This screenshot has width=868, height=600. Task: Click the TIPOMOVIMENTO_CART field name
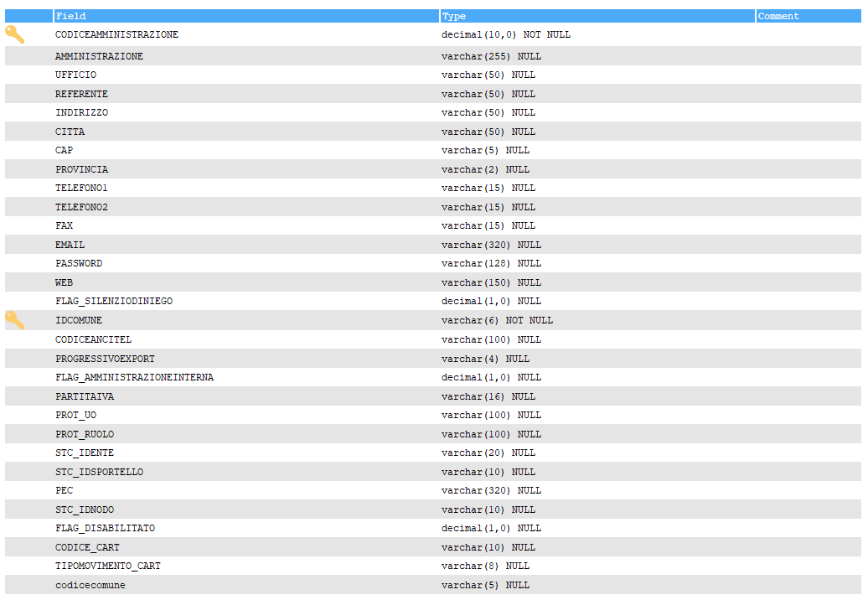click(108, 566)
